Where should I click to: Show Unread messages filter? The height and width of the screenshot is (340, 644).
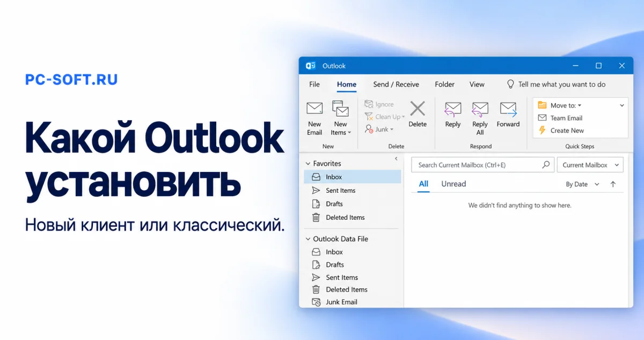pyautogui.click(x=453, y=184)
